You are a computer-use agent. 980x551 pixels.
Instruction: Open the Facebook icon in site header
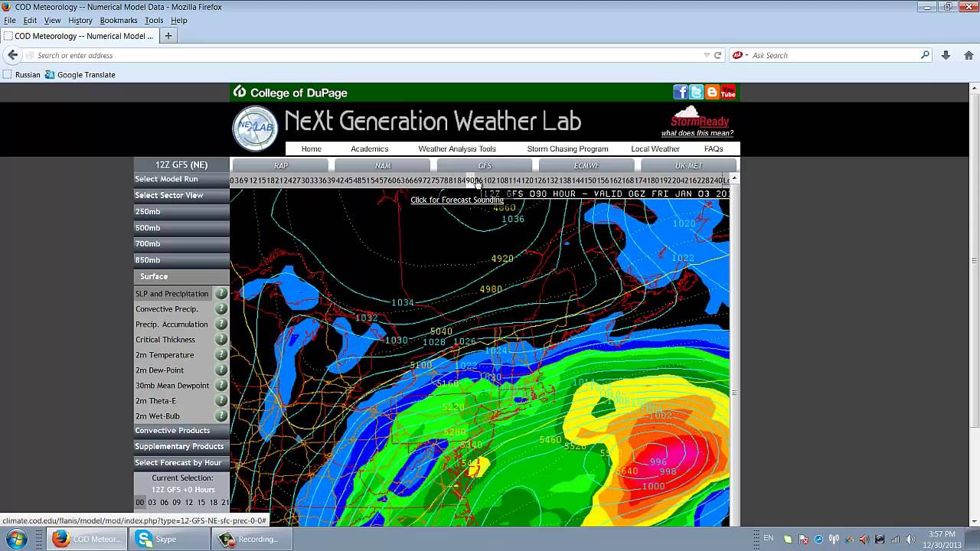pyautogui.click(x=680, y=93)
